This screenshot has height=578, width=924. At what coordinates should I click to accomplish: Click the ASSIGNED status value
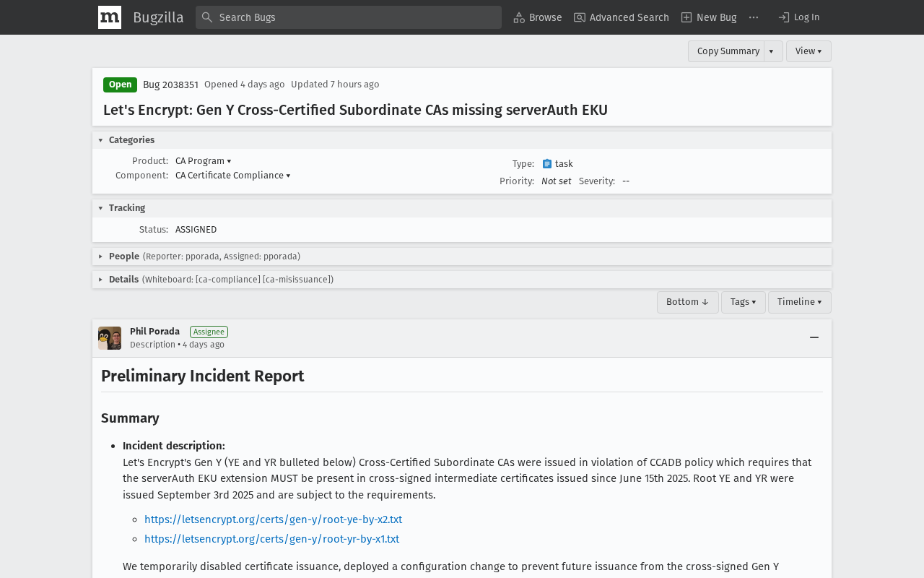[196, 230]
